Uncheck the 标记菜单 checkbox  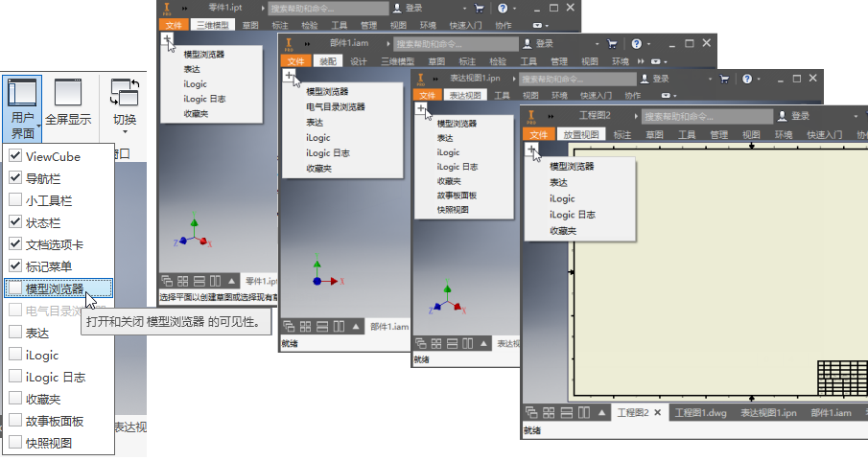[15, 265]
